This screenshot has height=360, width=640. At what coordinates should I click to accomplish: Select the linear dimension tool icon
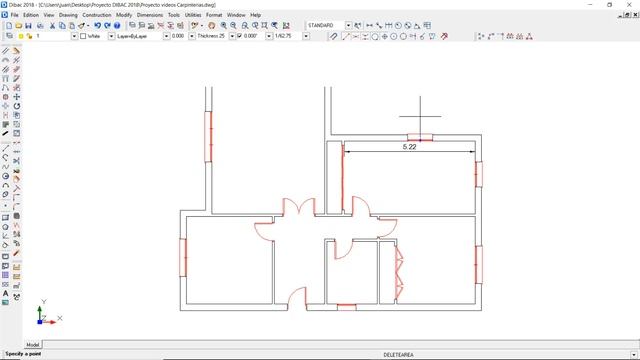coord(369,25)
